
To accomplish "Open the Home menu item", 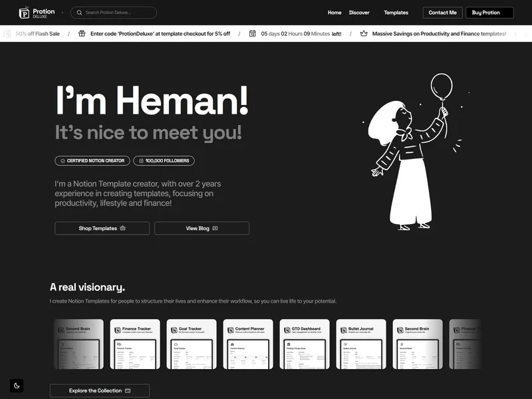I will click(334, 13).
